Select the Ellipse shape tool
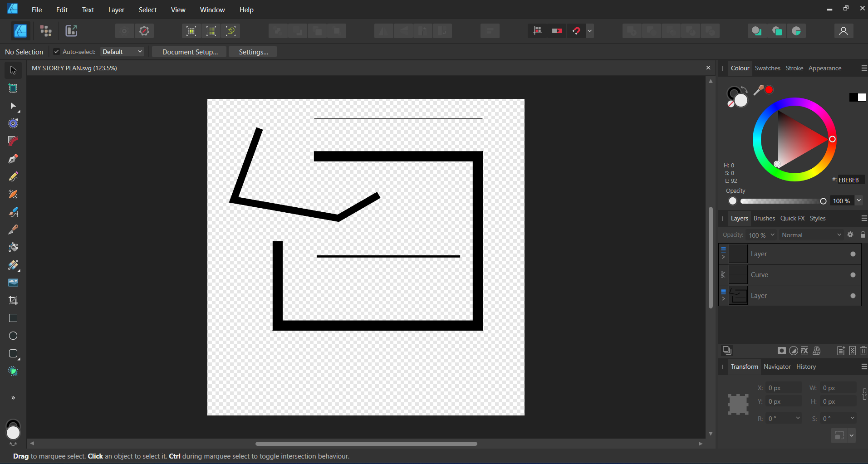Viewport: 868px width, 464px height. click(x=13, y=336)
